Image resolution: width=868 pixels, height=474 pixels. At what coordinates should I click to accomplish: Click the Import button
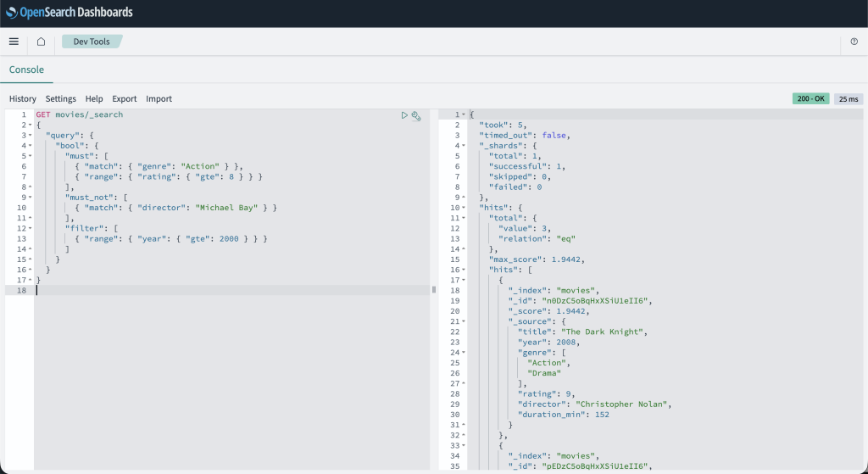tap(159, 99)
